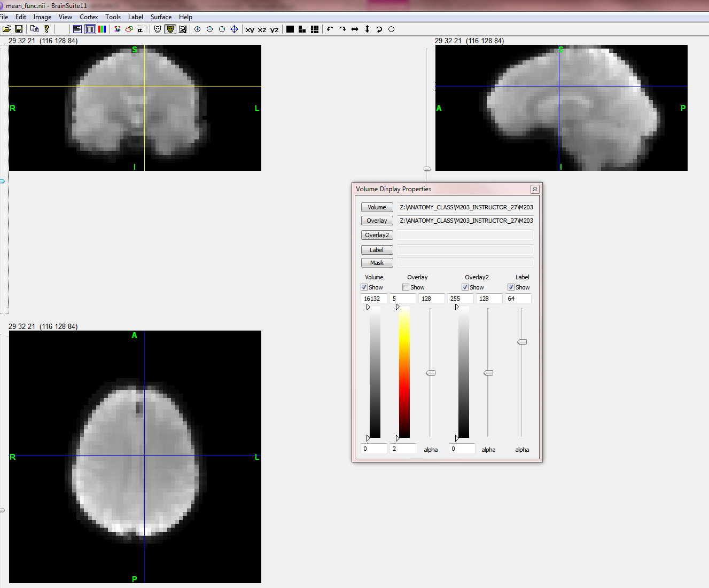The width and height of the screenshot is (709, 588).
Task: Click the Overlay2 alpha slider handle
Action: coord(488,373)
